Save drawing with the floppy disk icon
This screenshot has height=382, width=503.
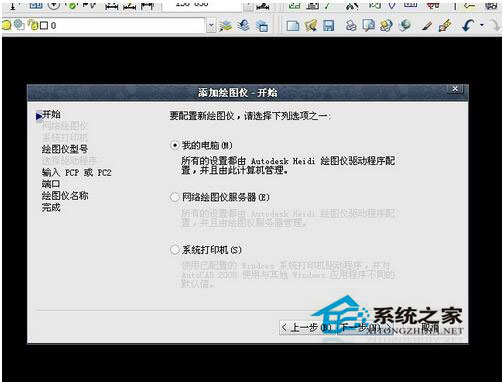[x=328, y=26]
